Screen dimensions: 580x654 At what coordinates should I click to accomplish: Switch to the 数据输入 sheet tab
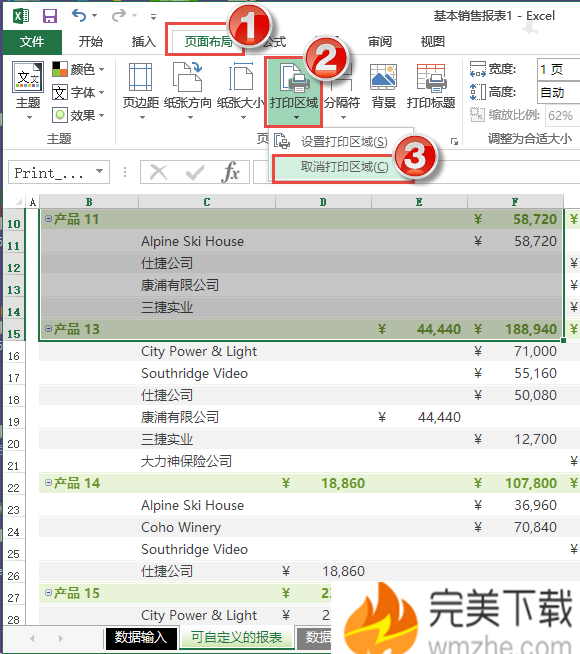coord(141,637)
